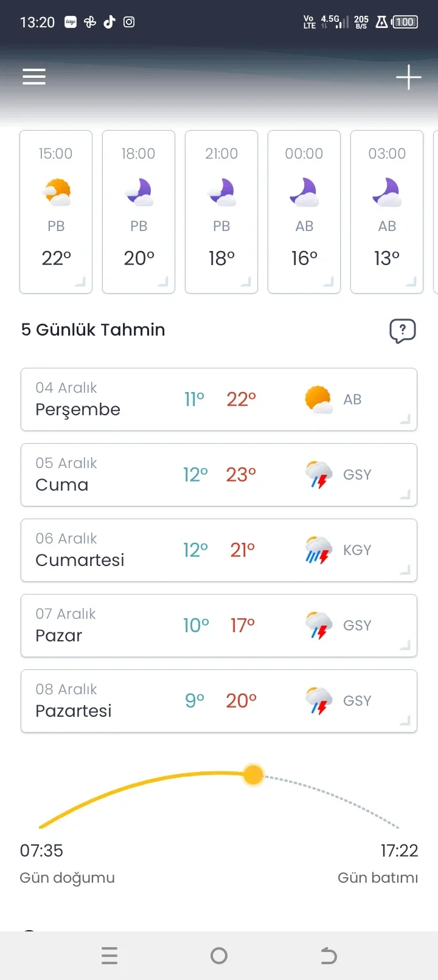Tap the 07:35 Gün doğumu sunrise time

41,851
